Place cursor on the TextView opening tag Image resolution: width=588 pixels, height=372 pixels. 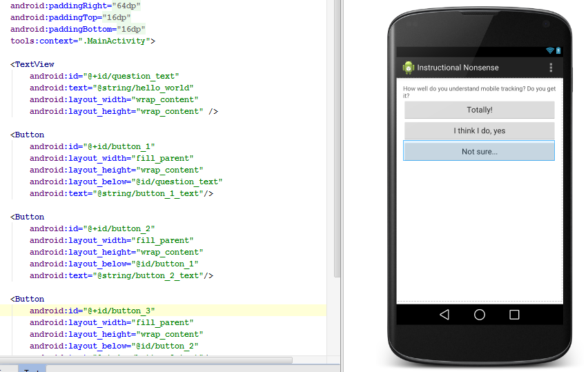pos(35,64)
